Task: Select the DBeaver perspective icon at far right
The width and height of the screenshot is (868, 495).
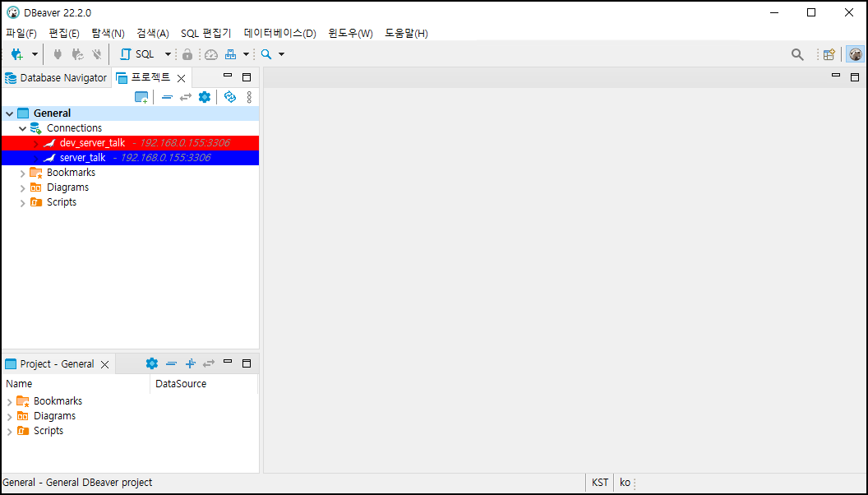Action: [x=856, y=54]
